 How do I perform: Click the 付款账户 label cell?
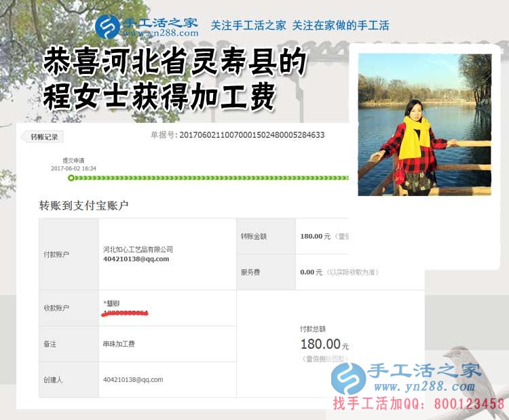coord(69,254)
